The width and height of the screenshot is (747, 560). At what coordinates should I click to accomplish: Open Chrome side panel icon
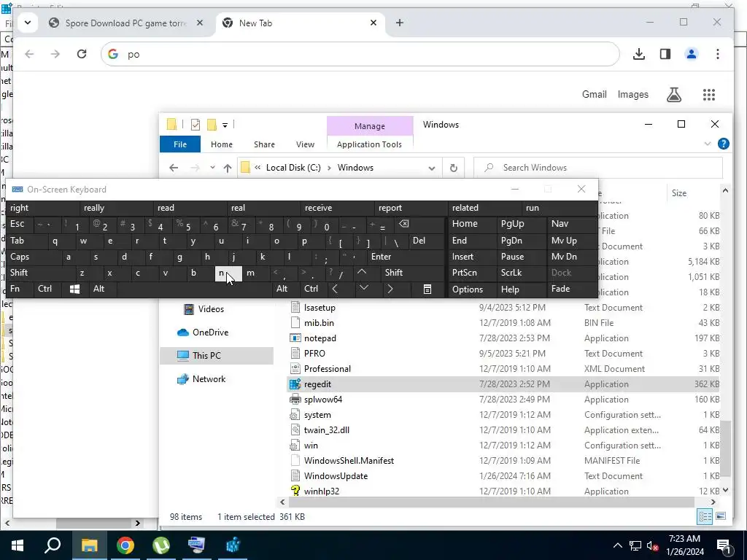point(665,54)
